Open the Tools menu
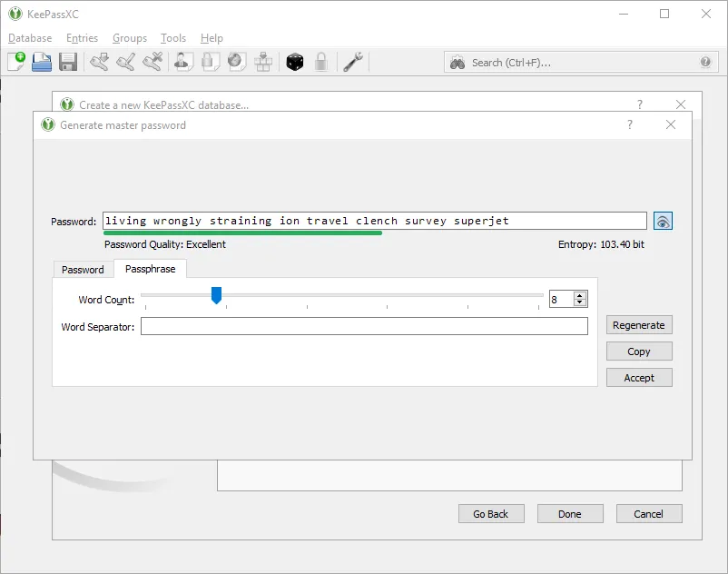This screenshot has width=728, height=574. 173,38
